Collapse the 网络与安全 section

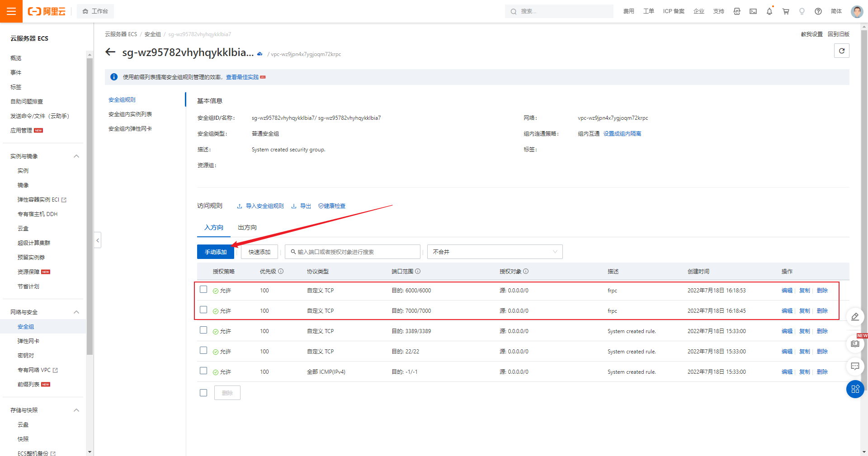[76, 312]
